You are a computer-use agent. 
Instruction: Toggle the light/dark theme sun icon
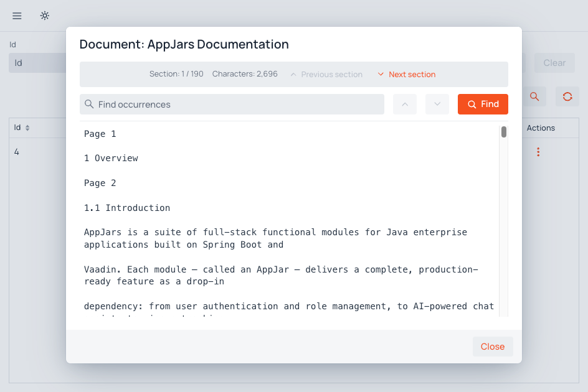coord(45,16)
